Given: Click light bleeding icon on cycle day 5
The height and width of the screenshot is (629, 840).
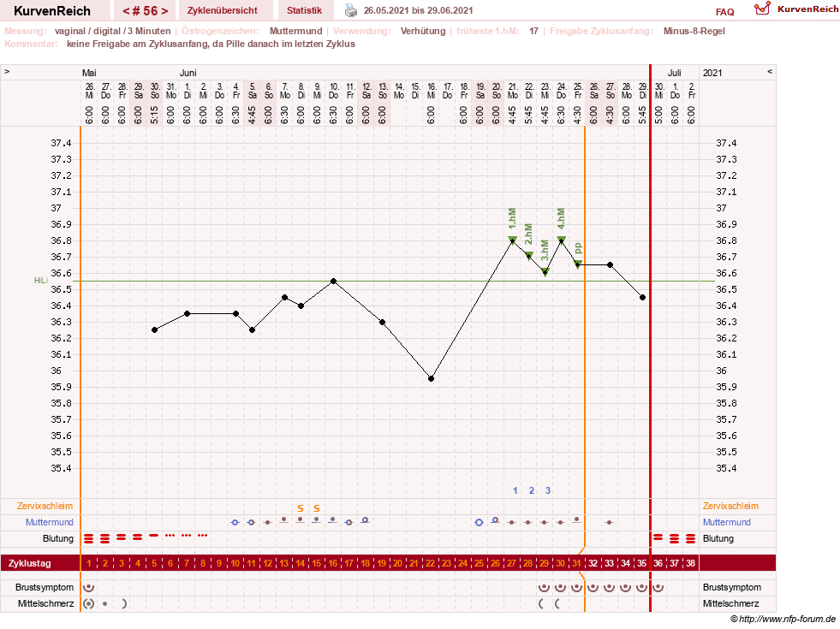Looking at the screenshot, I should [154, 536].
